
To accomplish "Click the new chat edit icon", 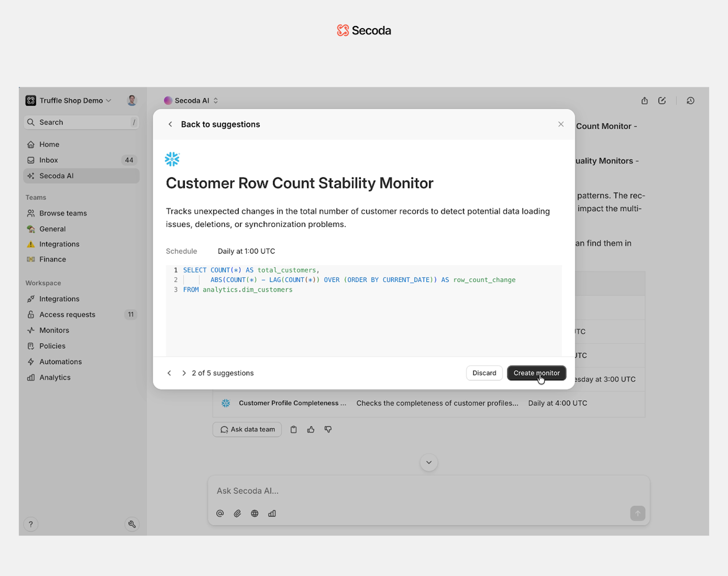I will 662,101.
